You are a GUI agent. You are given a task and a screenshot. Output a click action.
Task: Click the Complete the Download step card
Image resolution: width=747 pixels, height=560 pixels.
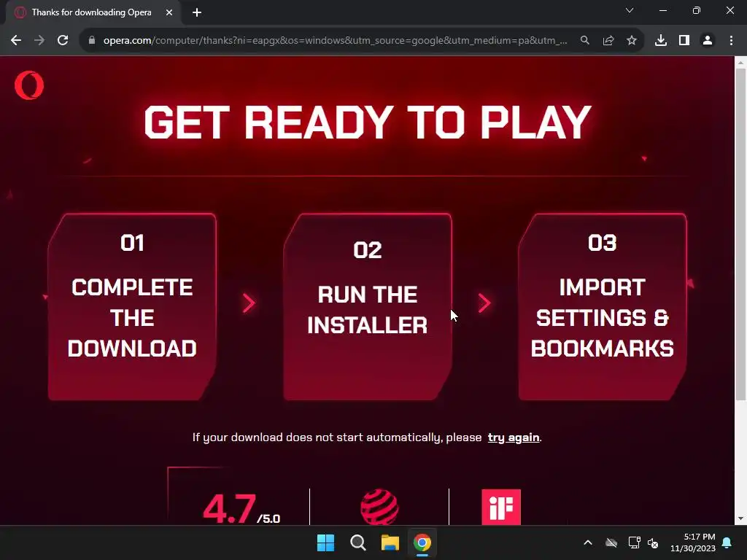coord(132,307)
